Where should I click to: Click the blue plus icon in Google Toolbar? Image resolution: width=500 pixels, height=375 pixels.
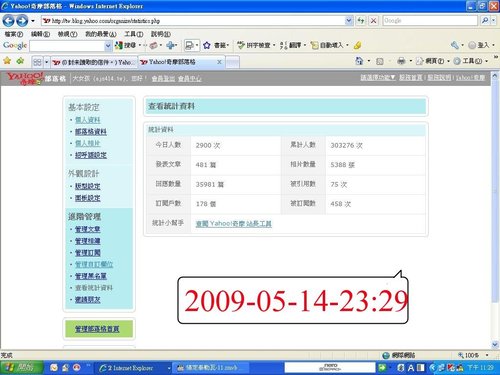tap(171, 45)
